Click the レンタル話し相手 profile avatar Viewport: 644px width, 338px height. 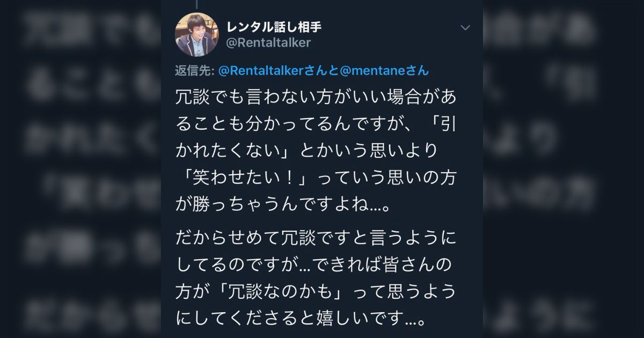196,34
